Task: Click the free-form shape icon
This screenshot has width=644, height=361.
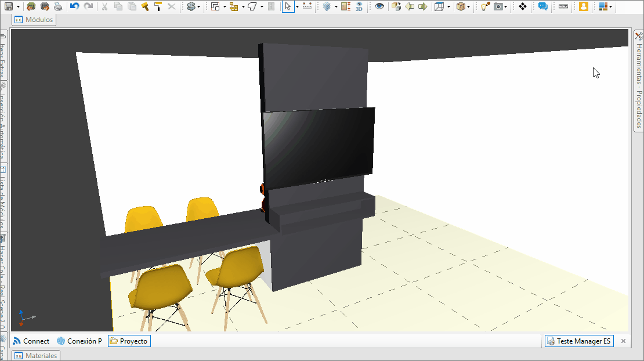Action: (252, 6)
